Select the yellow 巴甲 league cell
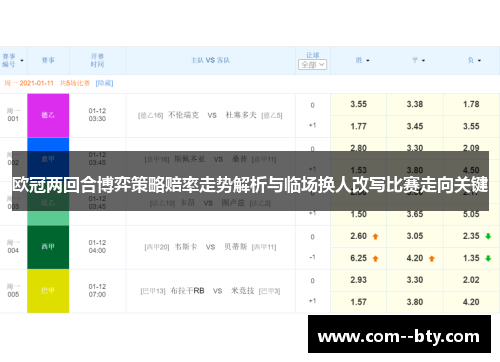This screenshot has width=500, height=362. point(48,291)
